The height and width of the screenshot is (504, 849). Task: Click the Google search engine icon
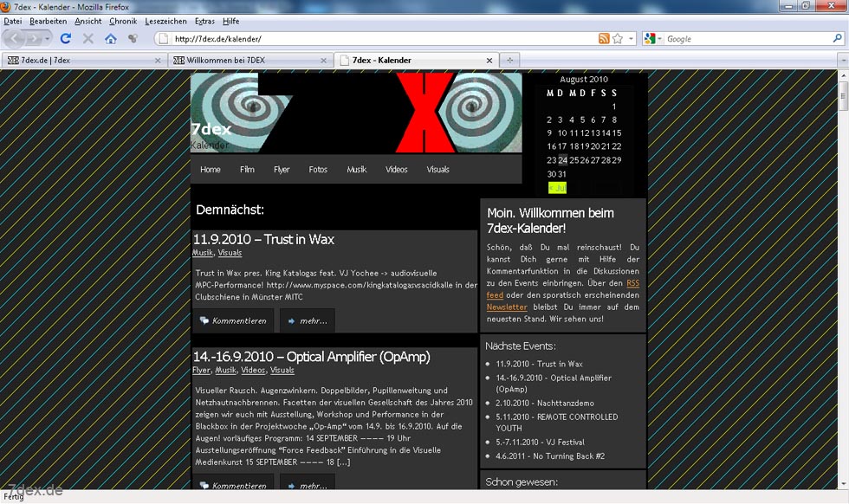click(649, 38)
